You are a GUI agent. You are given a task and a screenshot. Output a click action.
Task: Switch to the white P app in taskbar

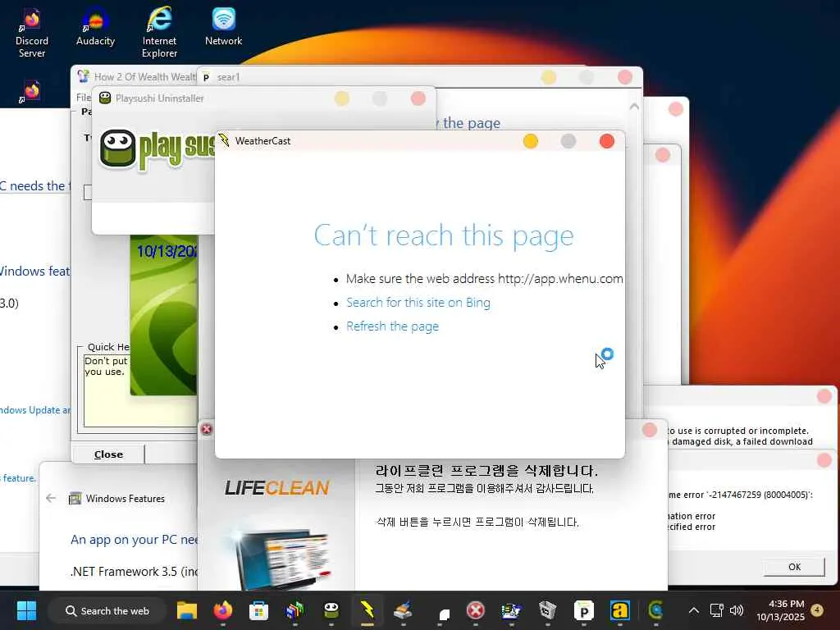click(x=583, y=610)
